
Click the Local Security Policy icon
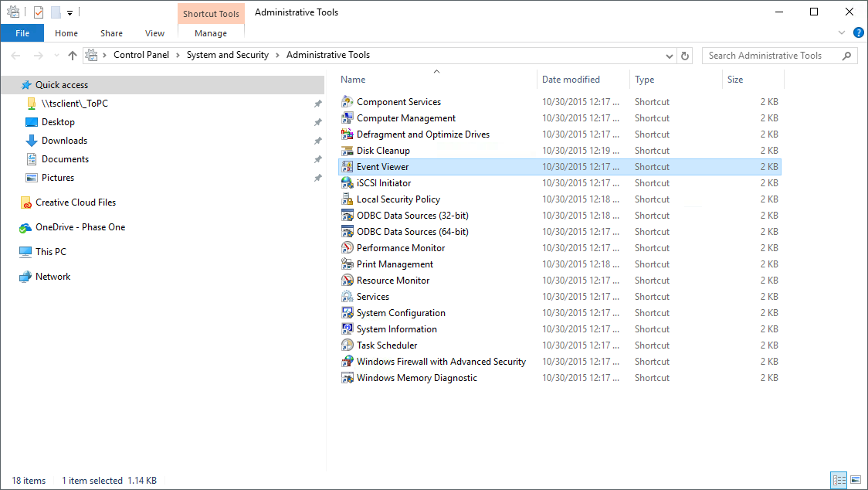point(347,199)
